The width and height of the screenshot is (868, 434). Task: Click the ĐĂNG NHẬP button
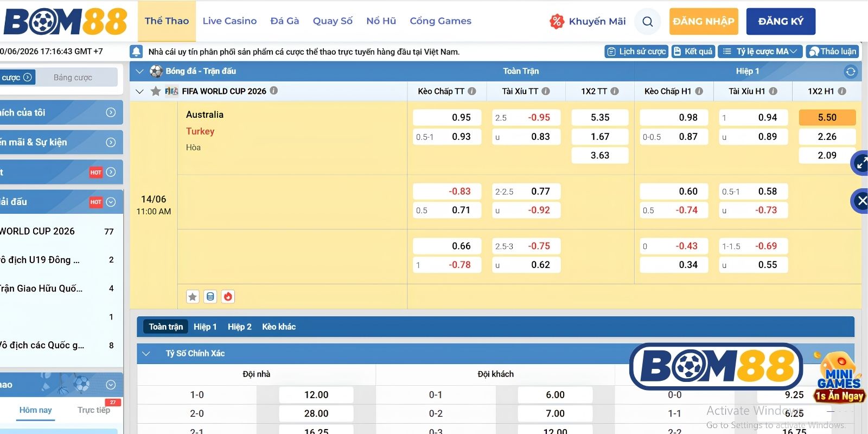click(x=704, y=22)
